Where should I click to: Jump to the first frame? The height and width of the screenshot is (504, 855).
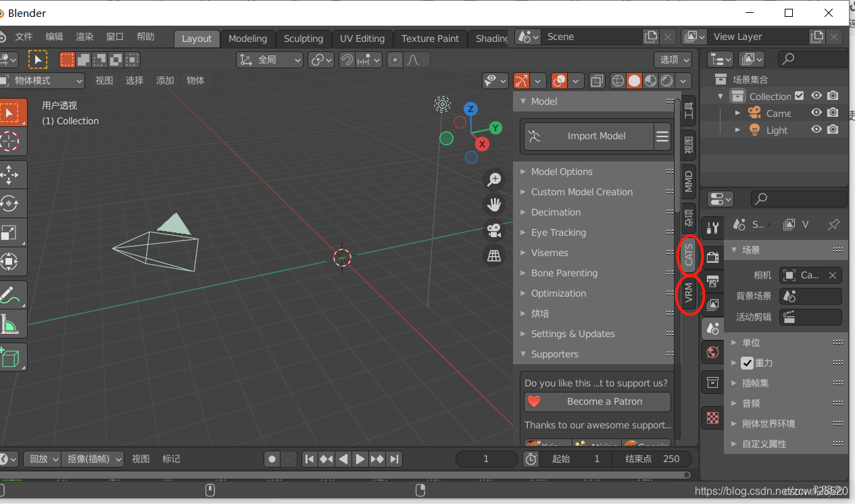(310, 459)
